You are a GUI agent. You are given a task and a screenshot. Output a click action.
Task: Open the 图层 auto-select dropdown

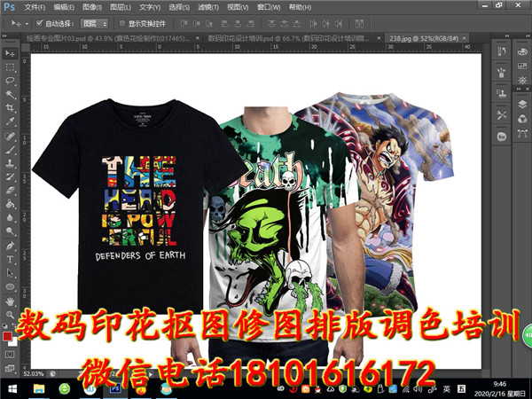point(94,23)
